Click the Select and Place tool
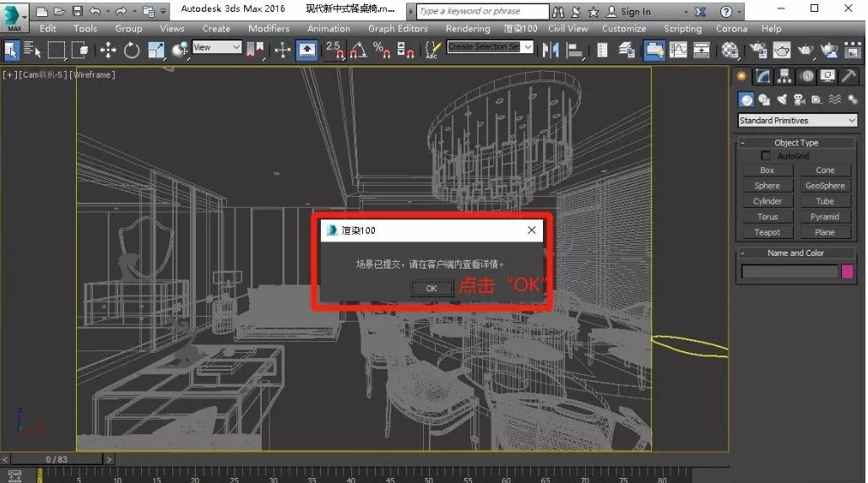The height and width of the screenshot is (483, 868). pyautogui.click(x=180, y=51)
